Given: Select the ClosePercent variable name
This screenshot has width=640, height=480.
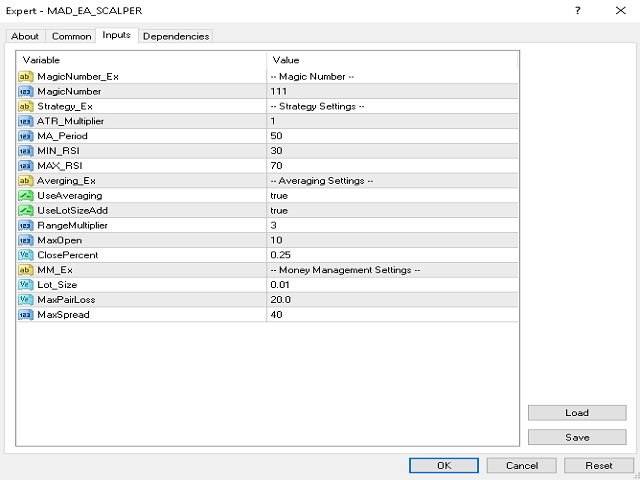Looking at the screenshot, I should 68,255.
